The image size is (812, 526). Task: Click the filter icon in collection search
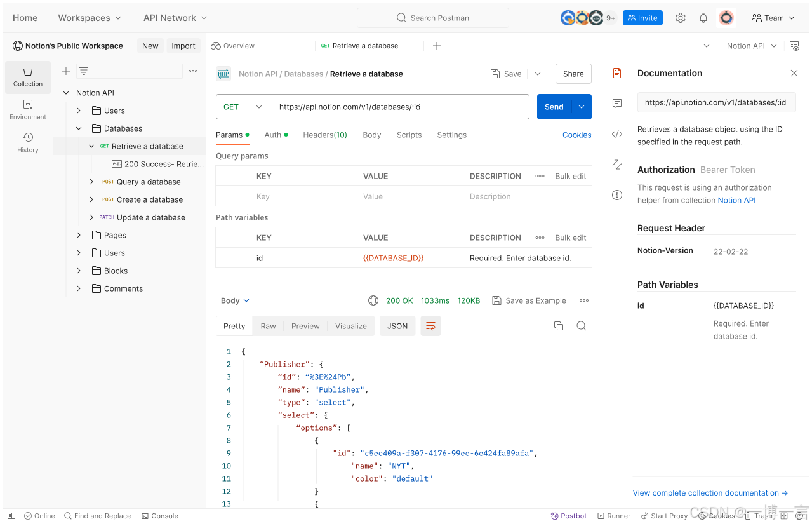point(84,71)
